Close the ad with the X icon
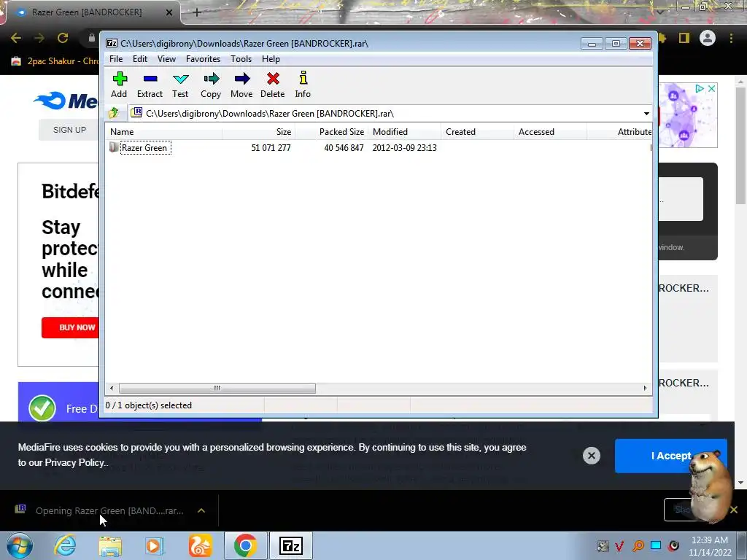This screenshot has width=747, height=560. pyautogui.click(x=711, y=88)
